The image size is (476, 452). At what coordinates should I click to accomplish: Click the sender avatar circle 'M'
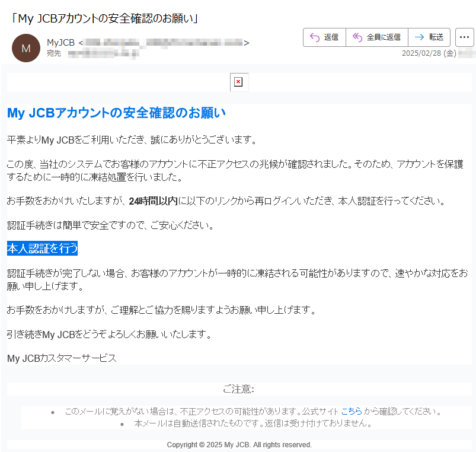tap(26, 48)
